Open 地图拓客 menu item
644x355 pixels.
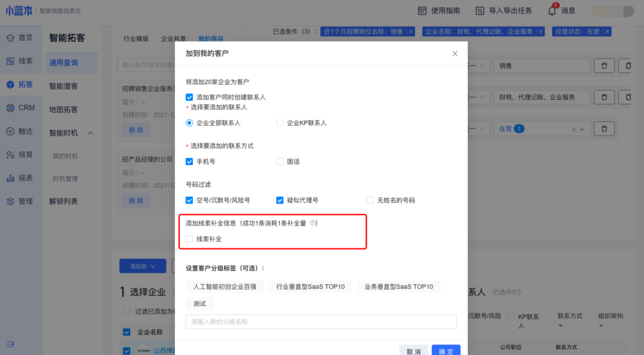(64, 110)
